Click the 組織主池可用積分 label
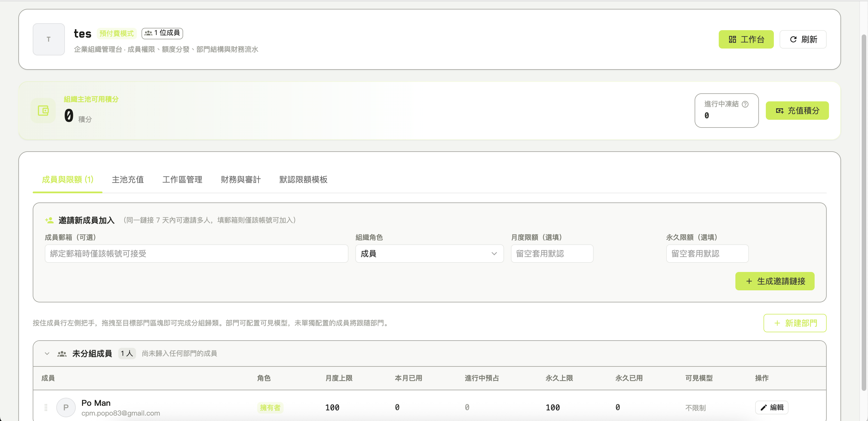The height and width of the screenshot is (421, 868). point(91,99)
